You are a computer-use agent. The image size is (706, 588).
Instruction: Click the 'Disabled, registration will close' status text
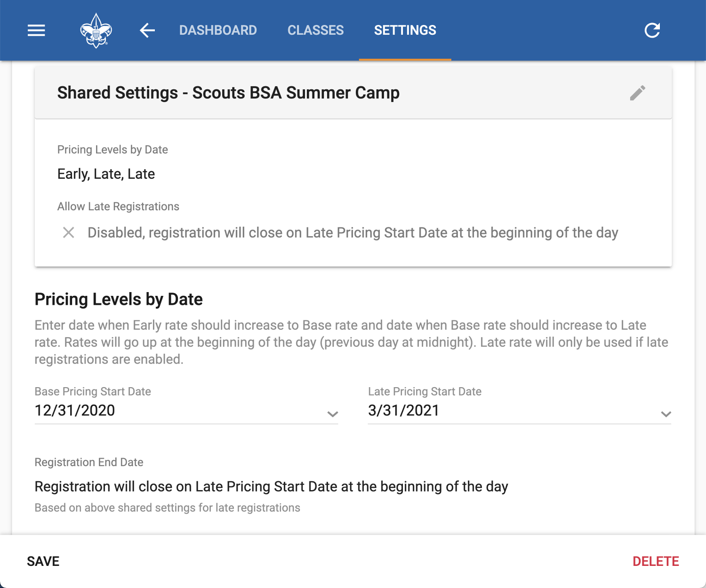click(353, 232)
